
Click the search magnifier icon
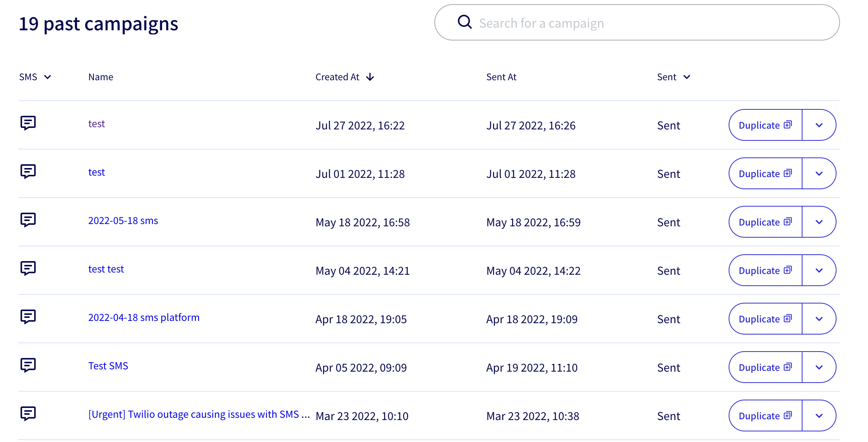point(464,22)
